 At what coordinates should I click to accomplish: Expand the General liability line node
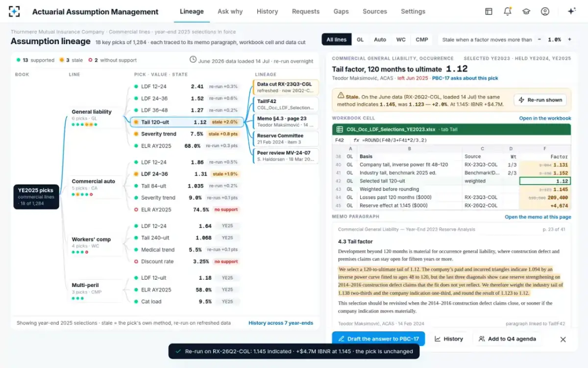(x=94, y=118)
